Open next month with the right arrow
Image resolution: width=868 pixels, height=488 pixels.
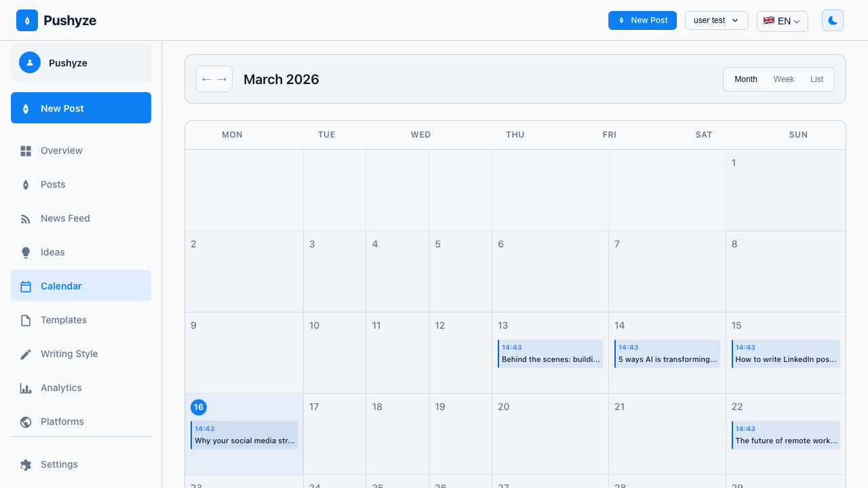coord(222,79)
